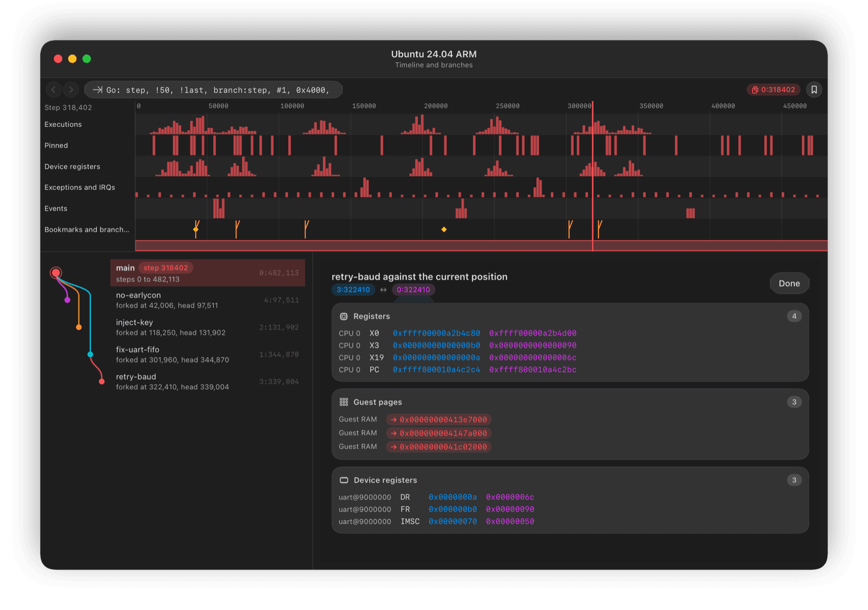Click the Done button
Image resolution: width=868 pixels, height=610 pixels.
(x=789, y=284)
